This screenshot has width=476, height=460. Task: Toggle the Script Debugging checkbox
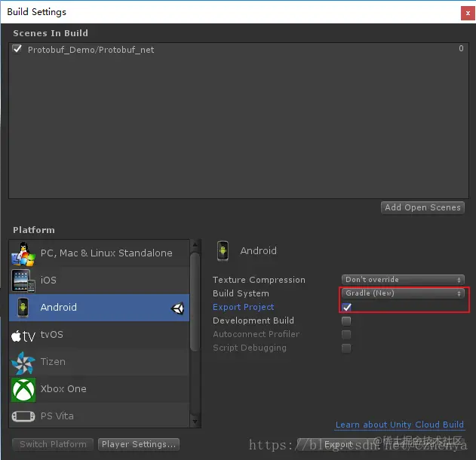pos(346,348)
